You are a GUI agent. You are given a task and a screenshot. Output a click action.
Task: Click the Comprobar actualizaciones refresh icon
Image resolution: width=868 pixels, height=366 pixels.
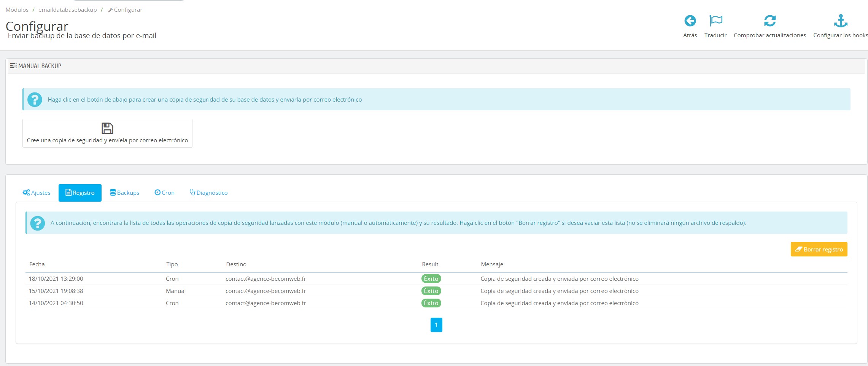769,21
